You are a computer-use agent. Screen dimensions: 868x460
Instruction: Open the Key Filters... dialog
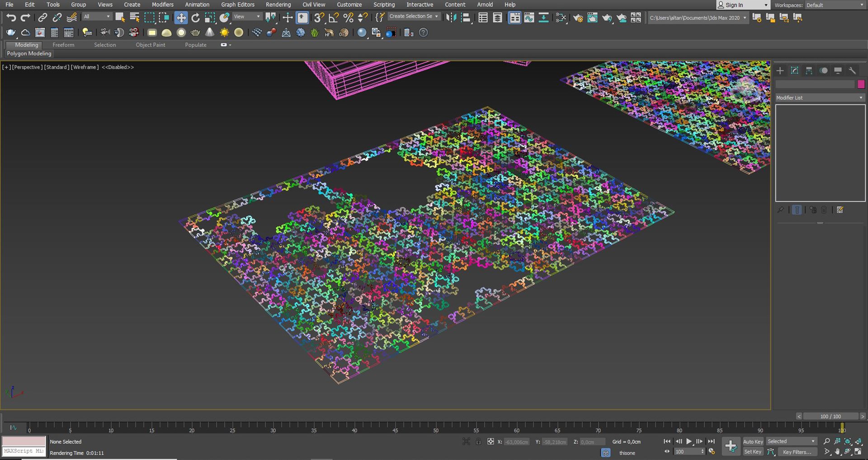tap(797, 451)
